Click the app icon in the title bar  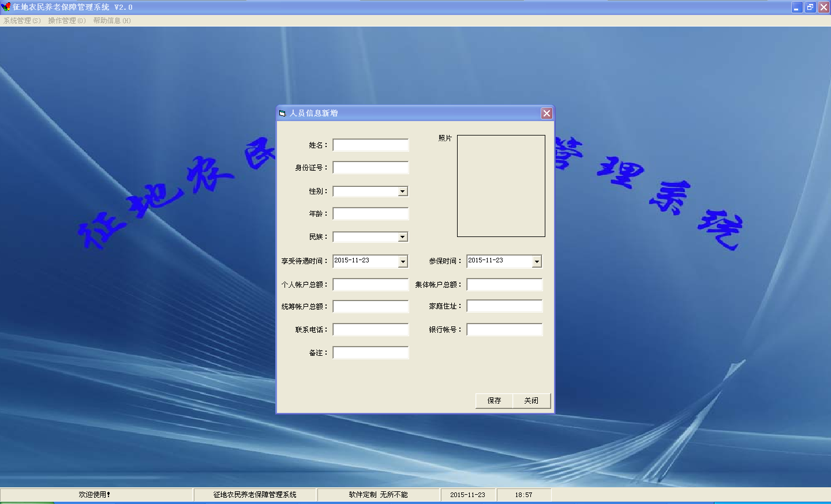tap(6, 7)
